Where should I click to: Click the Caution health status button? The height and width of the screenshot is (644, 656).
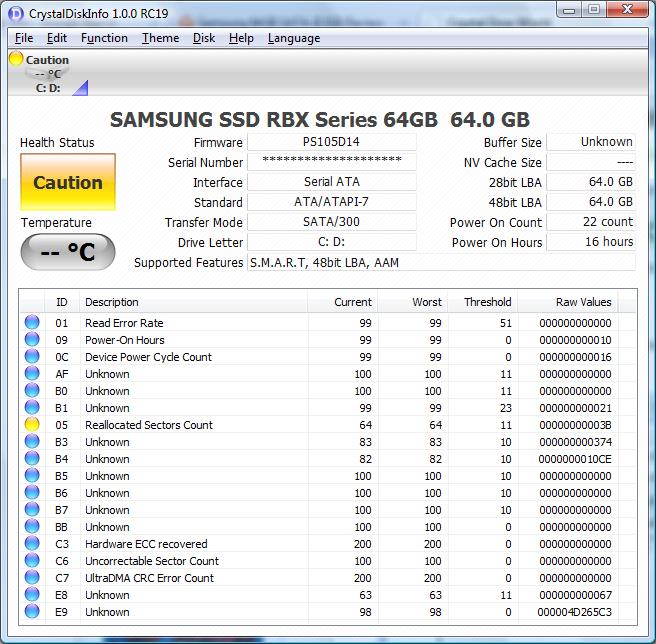point(68,182)
